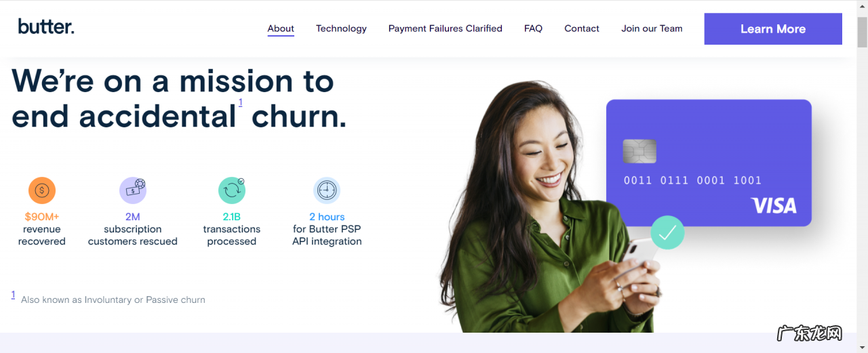Click footnote 1 superscript after accidental
The width and height of the screenshot is (868, 353).
[x=241, y=102]
